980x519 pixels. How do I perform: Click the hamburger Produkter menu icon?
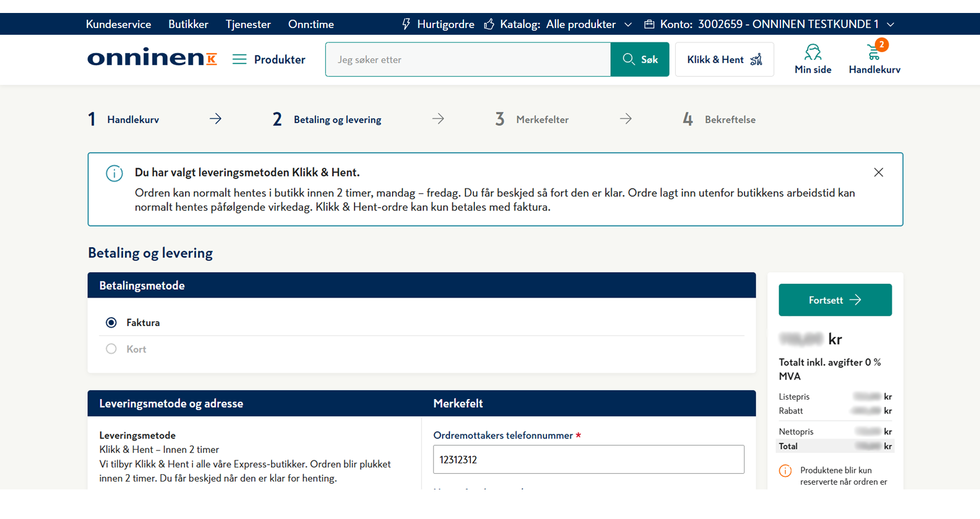point(239,59)
